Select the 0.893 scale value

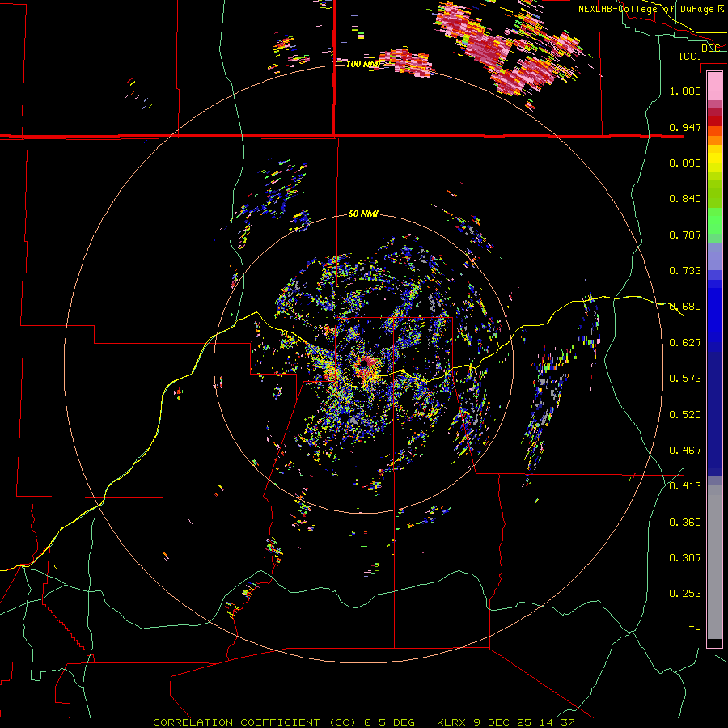coord(685,163)
